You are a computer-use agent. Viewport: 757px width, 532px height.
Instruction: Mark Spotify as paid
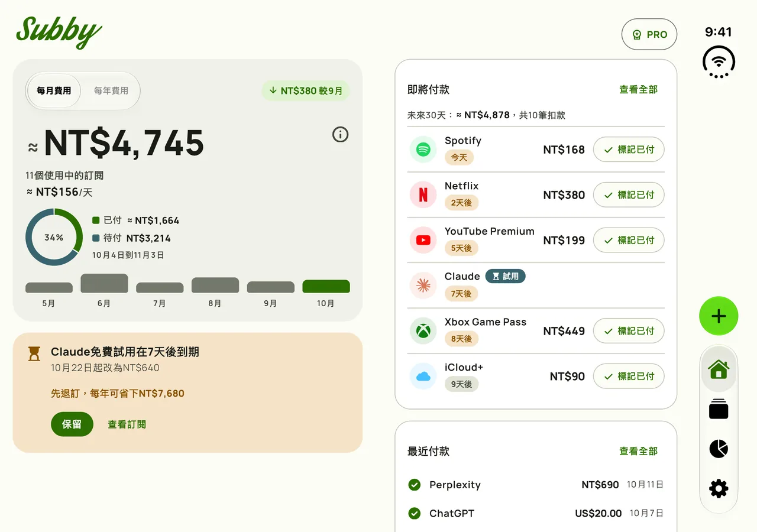pyautogui.click(x=629, y=150)
